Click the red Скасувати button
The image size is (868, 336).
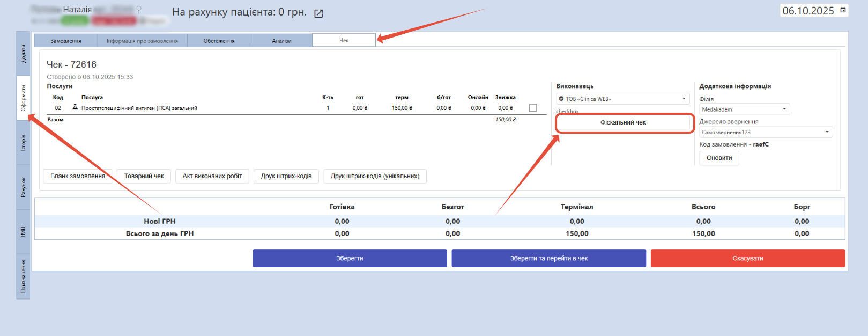748,258
